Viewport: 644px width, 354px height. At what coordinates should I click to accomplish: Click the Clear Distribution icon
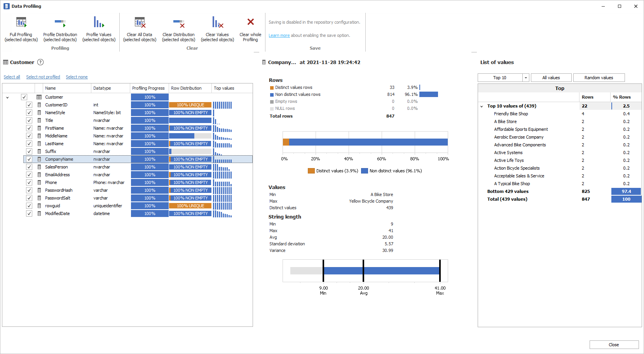[x=178, y=23]
